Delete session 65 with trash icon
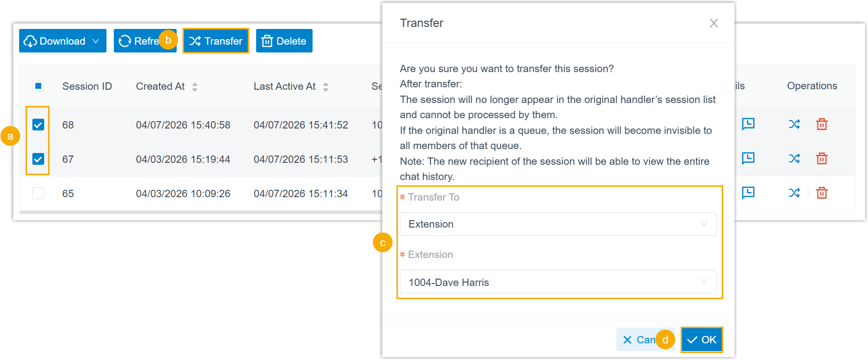Image resolution: width=868 pixels, height=360 pixels. (x=821, y=193)
